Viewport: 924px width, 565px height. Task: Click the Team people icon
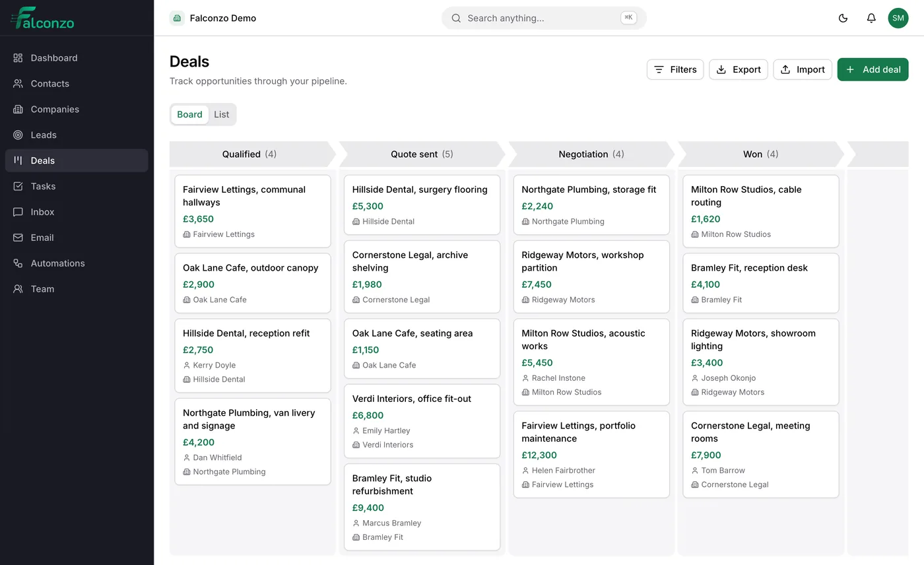(18, 289)
